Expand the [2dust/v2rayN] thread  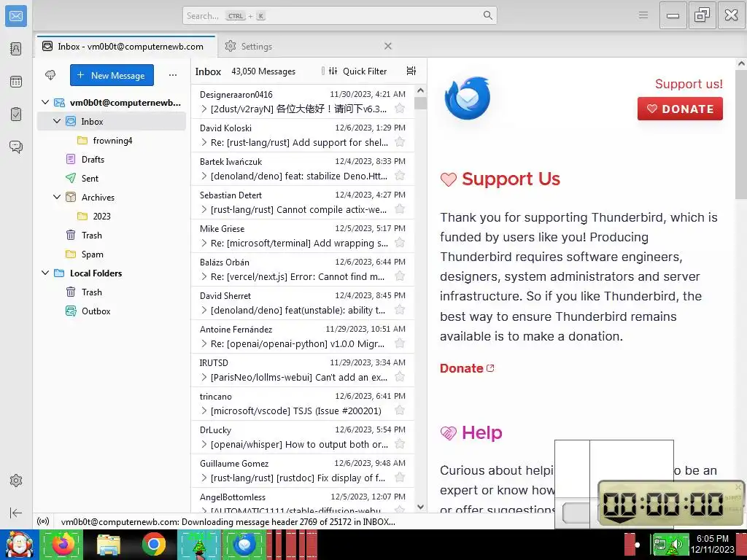(x=204, y=109)
